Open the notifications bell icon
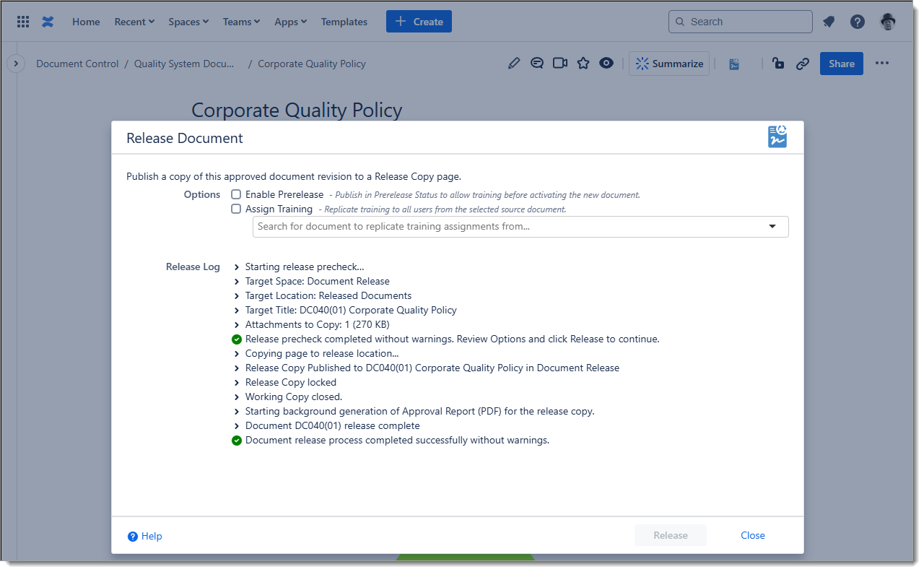The height and width of the screenshot is (572, 924). [x=829, y=22]
